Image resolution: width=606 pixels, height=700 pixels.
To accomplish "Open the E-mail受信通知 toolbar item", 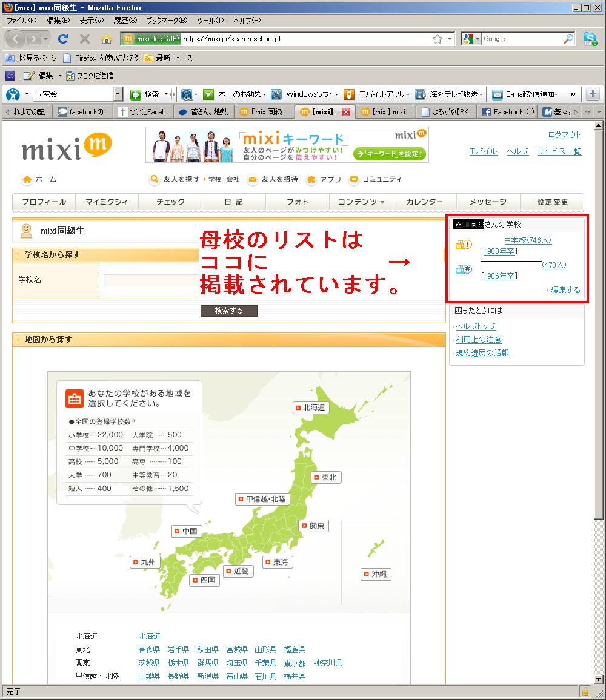I will point(525,94).
